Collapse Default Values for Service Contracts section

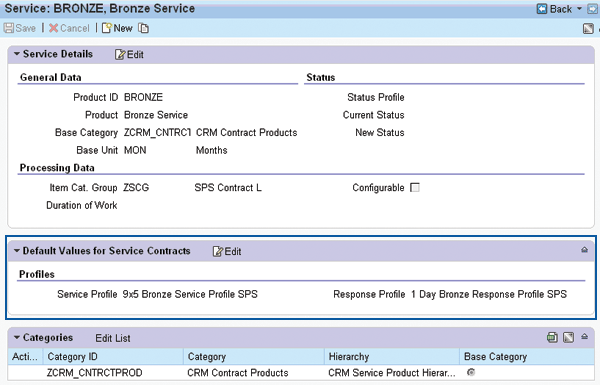[x=17, y=251]
